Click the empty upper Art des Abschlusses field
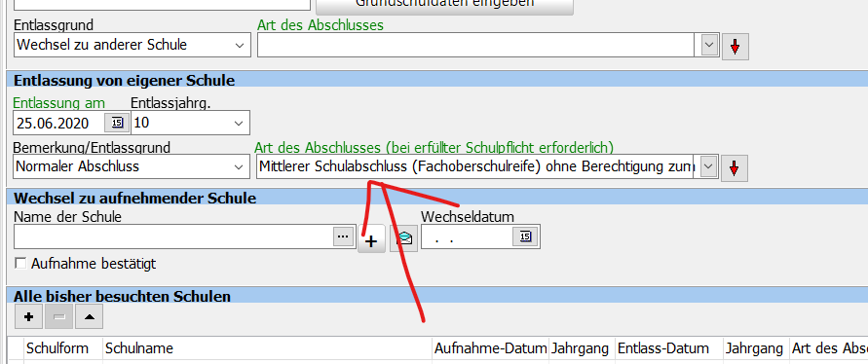The height and width of the screenshot is (364, 868). tap(476, 46)
